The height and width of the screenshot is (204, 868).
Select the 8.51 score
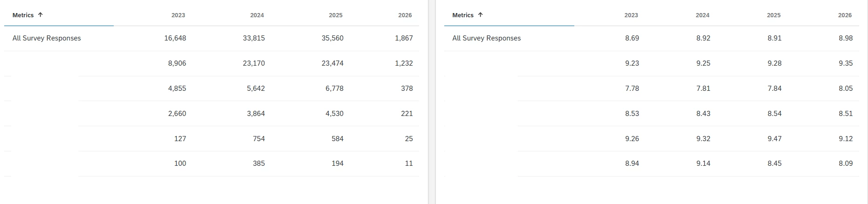pyautogui.click(x=846, y=114)
